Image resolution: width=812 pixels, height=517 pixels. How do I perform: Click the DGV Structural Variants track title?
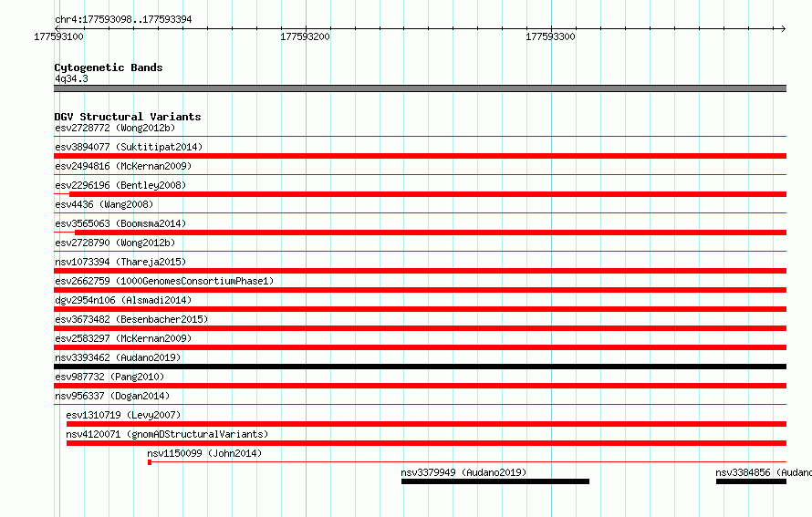(128, 117)
